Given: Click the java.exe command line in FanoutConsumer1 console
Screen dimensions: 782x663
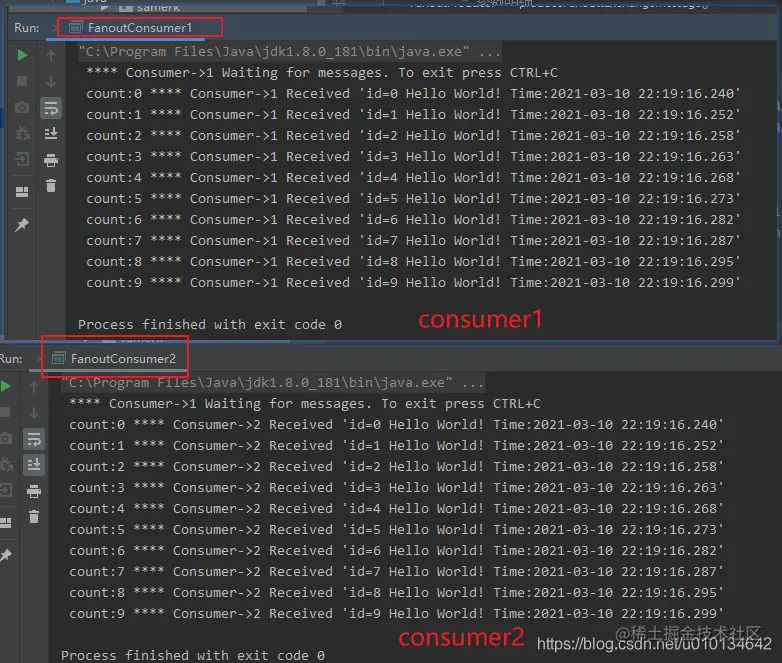Looking at the screenshot, I should 289,52.
